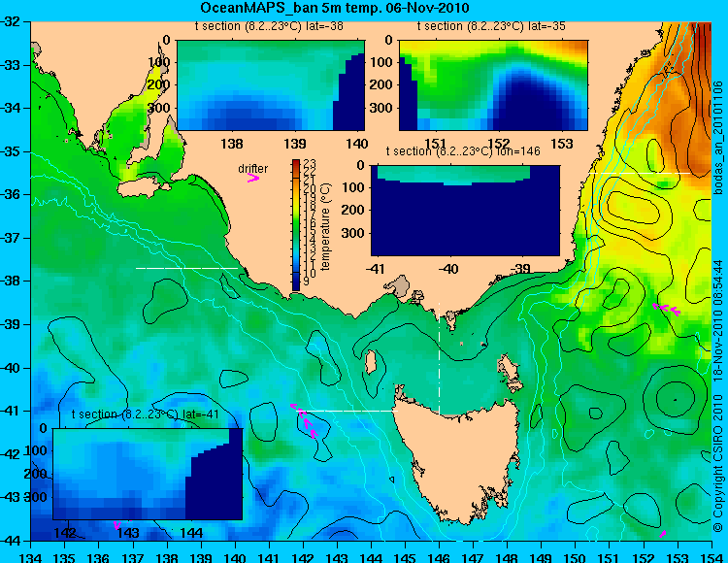728x563 pixels.
Task: Click the 'drifter' legend label
Action: tap(253, 169)
